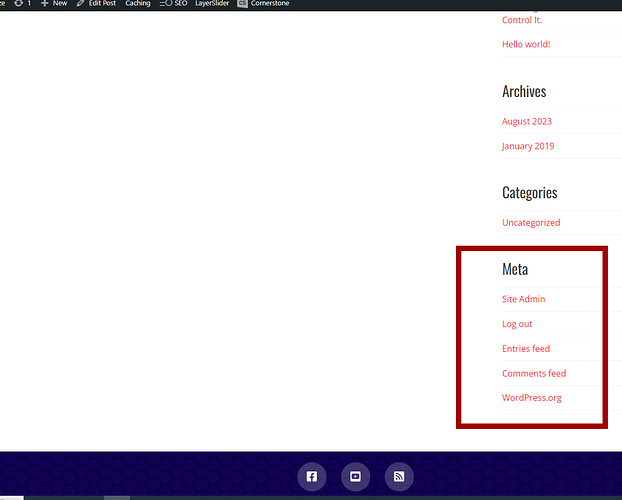Open the January 2019 archive link
Screen dimensions: 622x500
(528, 146)
